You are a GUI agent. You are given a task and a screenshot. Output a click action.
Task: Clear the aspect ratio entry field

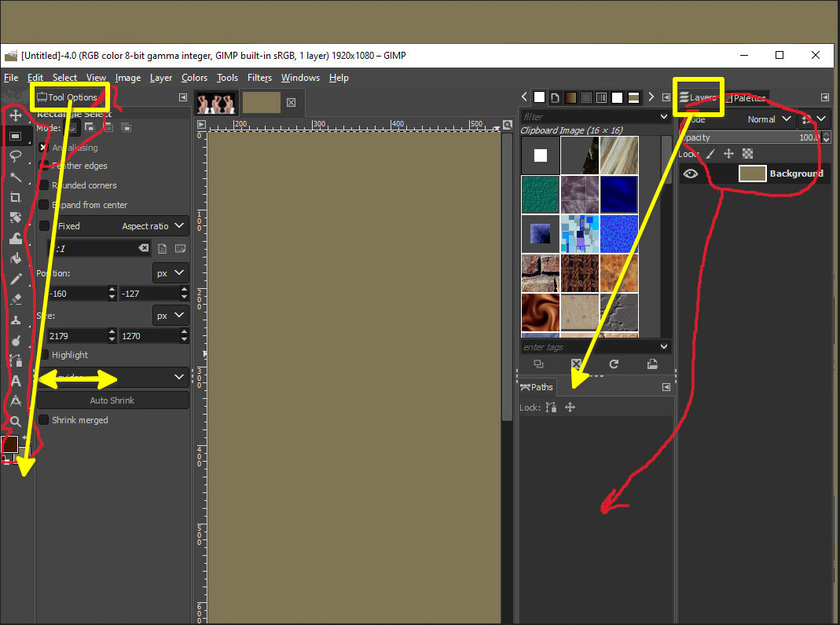pyautogui.click(x=144, y=248)
